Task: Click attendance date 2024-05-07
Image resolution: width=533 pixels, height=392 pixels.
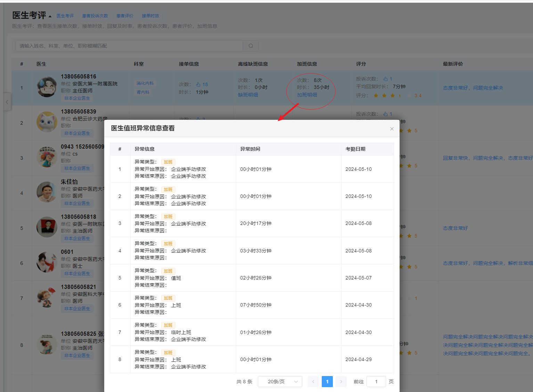Action: pyautogui.click(x=358, y=278)
